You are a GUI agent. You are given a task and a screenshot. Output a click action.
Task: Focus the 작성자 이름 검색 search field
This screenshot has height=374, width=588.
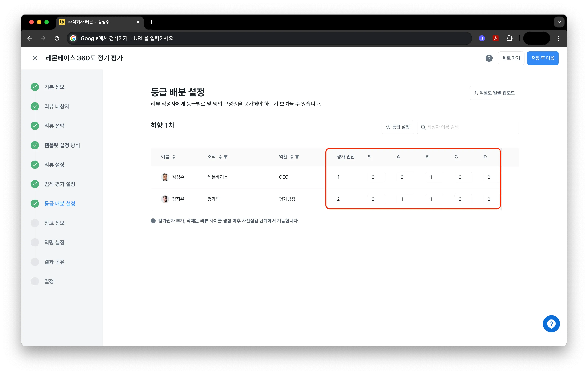pyautogui.click(x=468, y=127)
